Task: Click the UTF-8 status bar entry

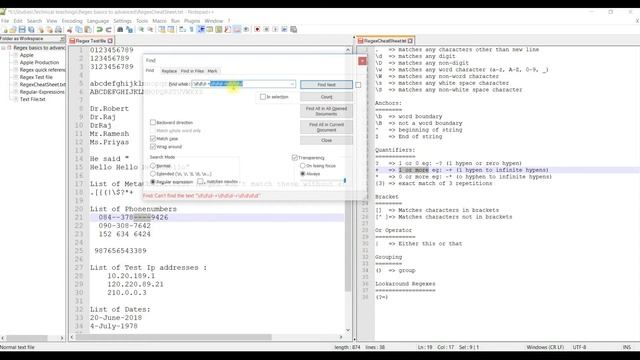Action: click(579, 347)
